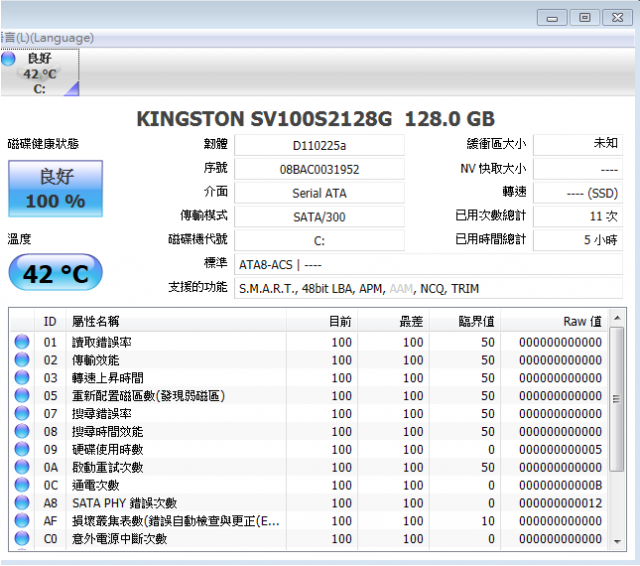Click raw value 00000000000B

click(560, 485)
